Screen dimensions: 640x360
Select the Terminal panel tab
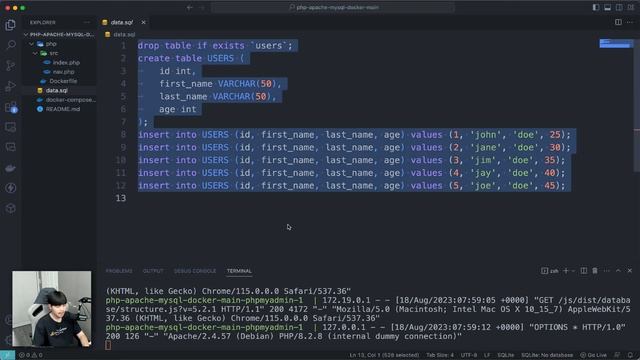pos(239,271)
